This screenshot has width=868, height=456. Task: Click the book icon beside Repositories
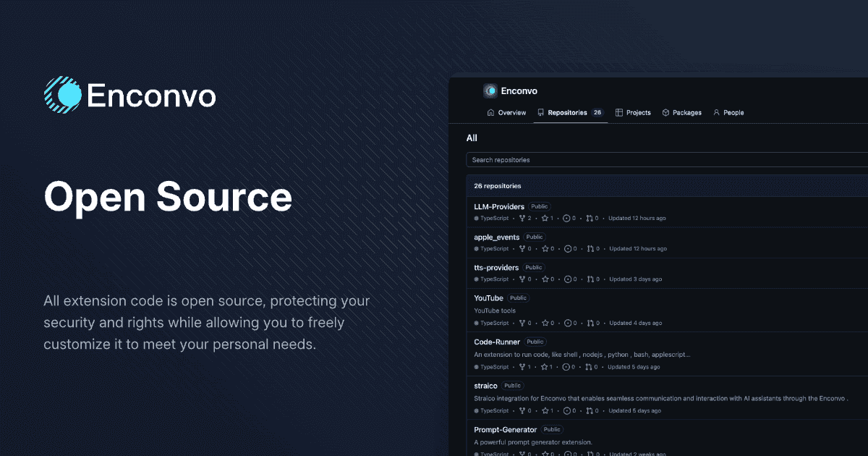coord(540,112)
